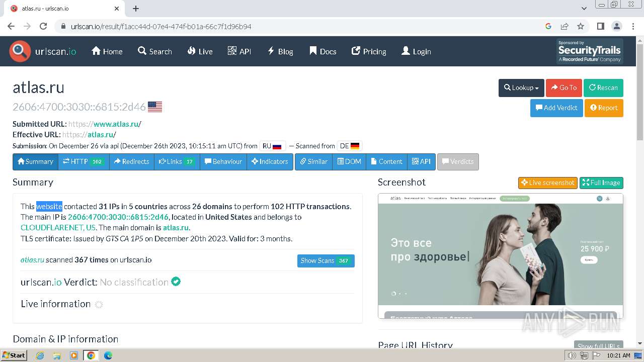The image size is (644, 362).
Task: Click the taskbar clock 10:21 AM
Action: point(619,355)
